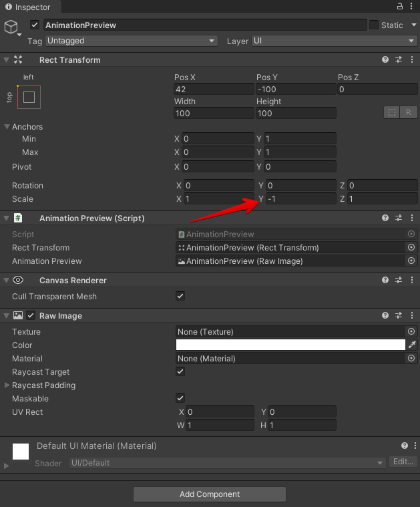Click the Pos Z field
Image resolution: width=420 pixels, height=507 pixels.
pyautogui.click(x=377, y=89)
